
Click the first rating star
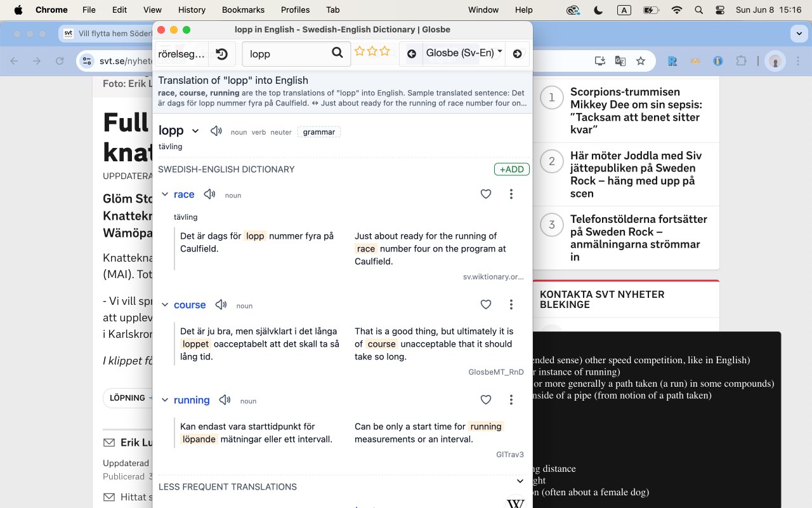pos(360,51)
